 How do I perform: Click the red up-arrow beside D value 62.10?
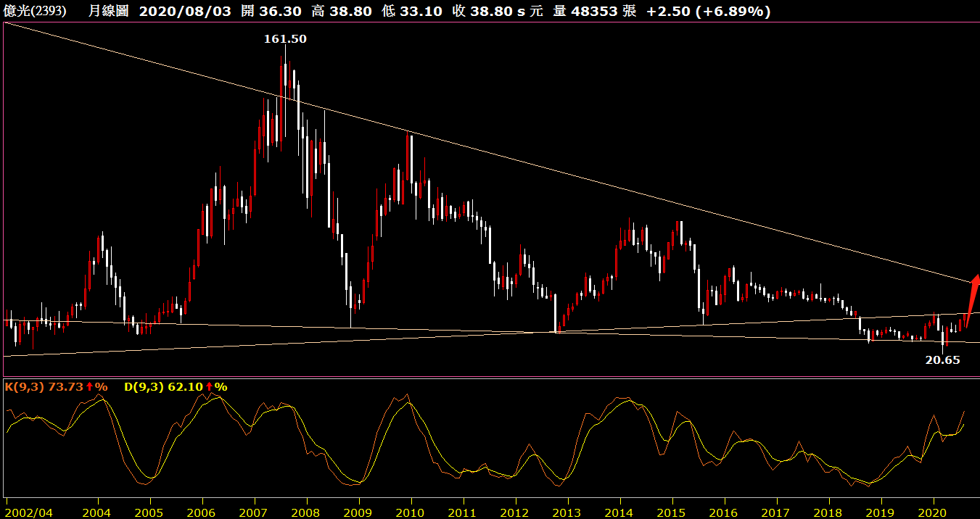[x=210, y=387]
